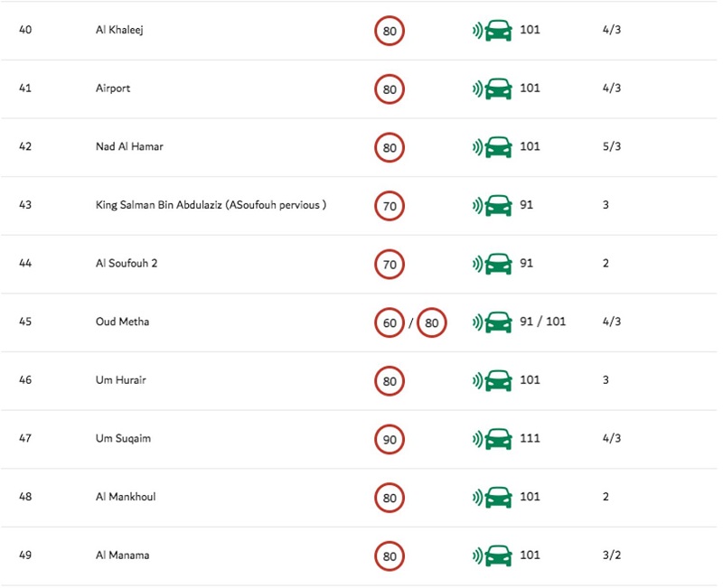Click the radar car icon in Um Hurair row

492,380
